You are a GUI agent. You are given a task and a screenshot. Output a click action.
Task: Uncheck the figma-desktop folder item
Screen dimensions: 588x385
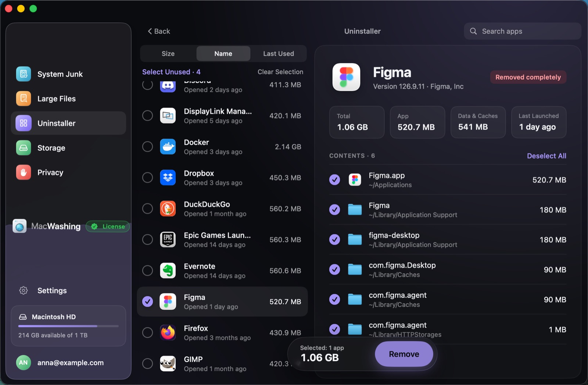(334, 240)
